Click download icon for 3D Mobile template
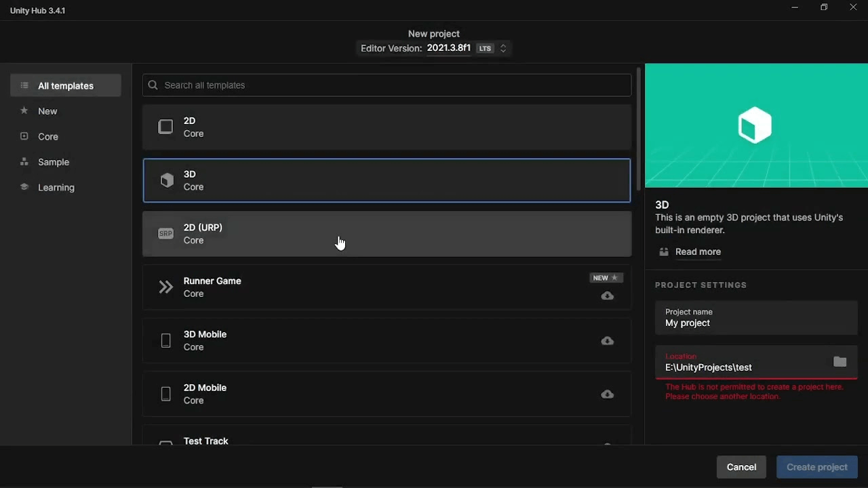868x488 pixels. [607, 341]
